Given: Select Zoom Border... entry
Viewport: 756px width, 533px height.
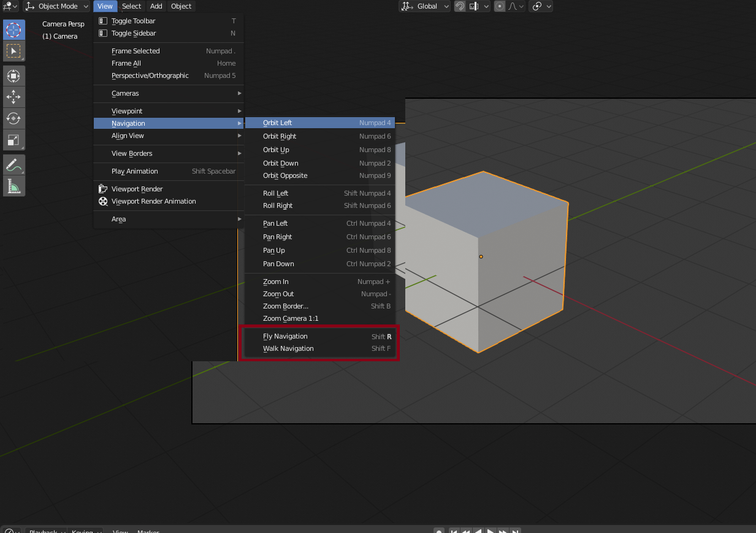Looking at the screenshot, I should point(319,306).
